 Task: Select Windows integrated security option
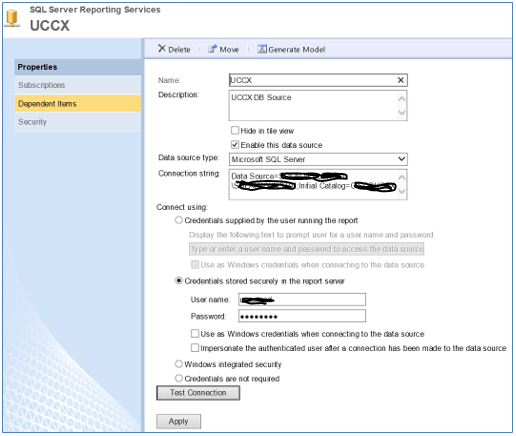coord(179,364)
